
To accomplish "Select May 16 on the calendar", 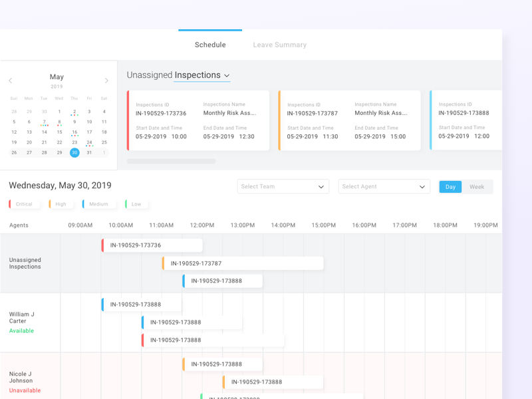I will point(74,132).
